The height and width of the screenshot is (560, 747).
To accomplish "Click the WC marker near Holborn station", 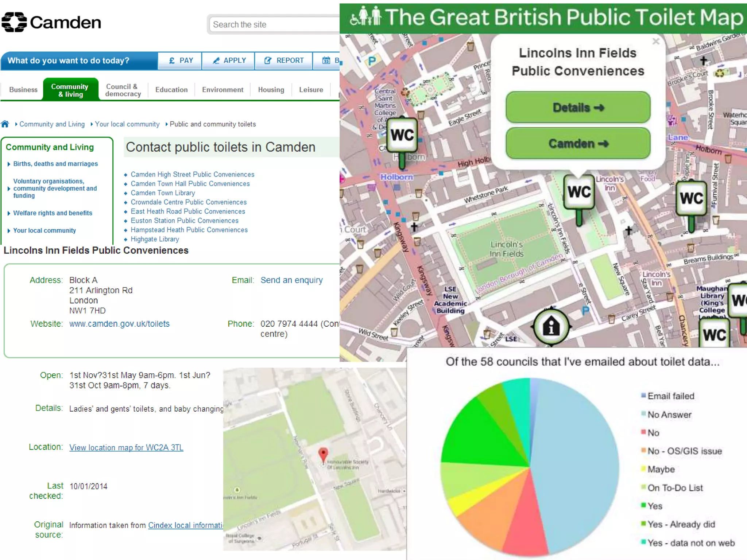I will point(402,136).
